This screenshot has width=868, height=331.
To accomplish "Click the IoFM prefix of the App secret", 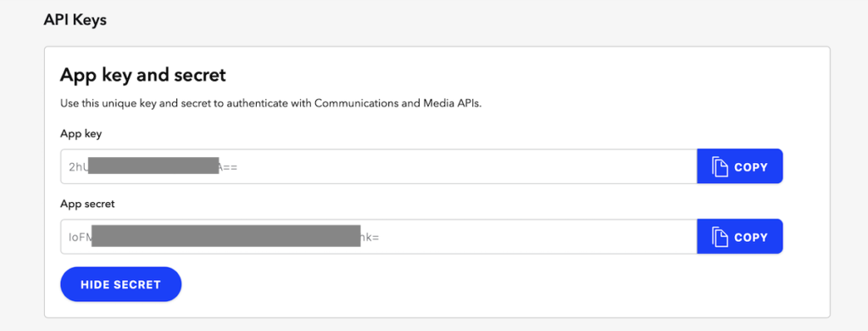I will [x=80, y=238].
